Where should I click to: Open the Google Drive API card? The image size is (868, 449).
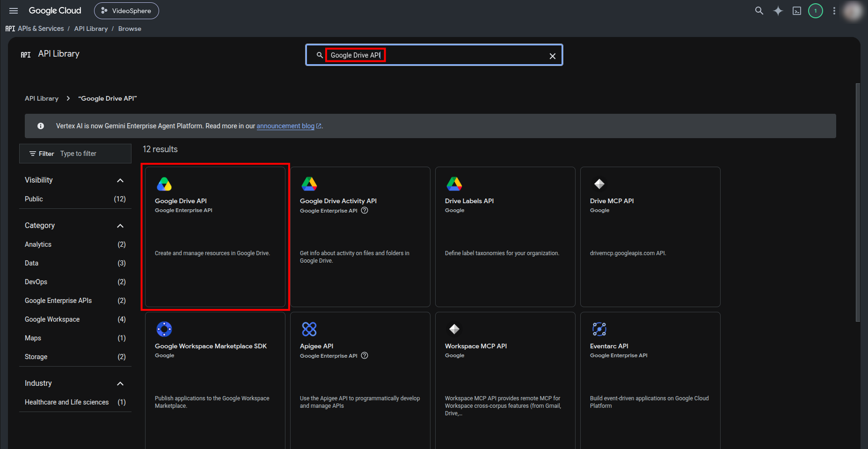click(x=215, y=237)
